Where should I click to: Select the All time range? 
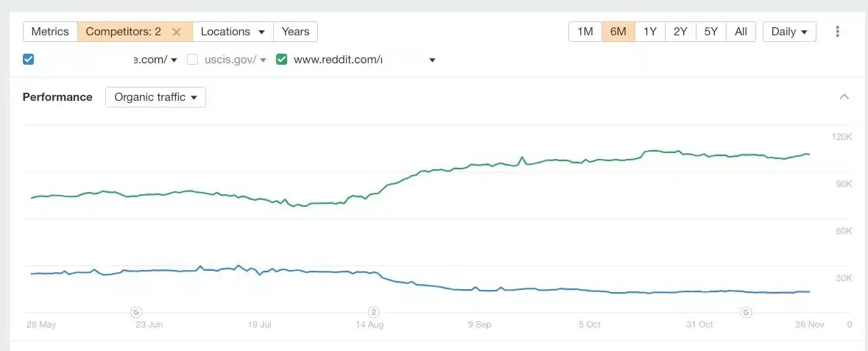741,32
